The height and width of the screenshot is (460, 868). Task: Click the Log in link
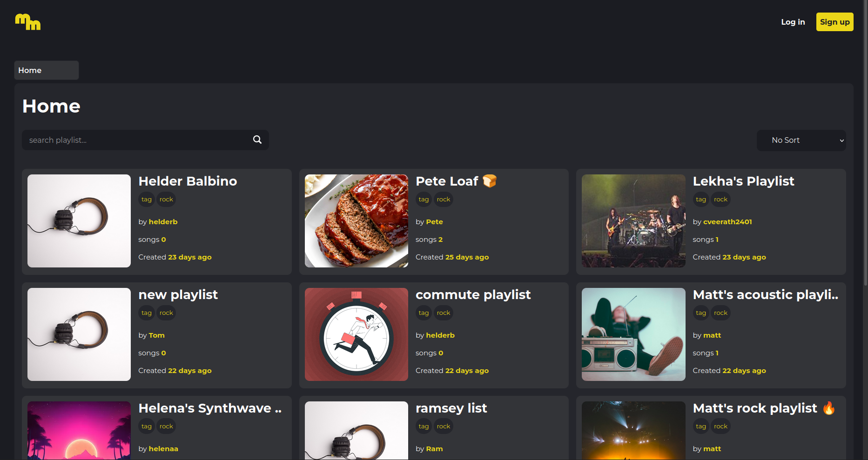[793, 22]
